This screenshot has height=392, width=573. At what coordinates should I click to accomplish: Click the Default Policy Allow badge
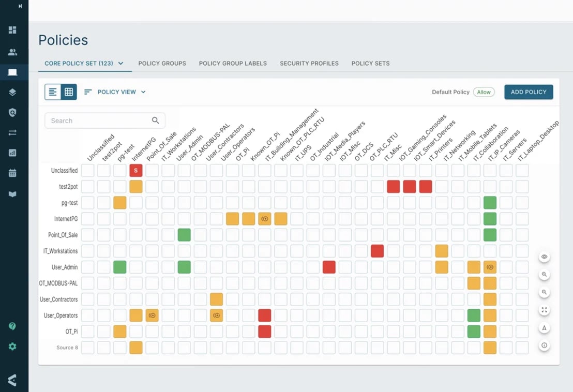pyautogui.click(x=484, y=92)
